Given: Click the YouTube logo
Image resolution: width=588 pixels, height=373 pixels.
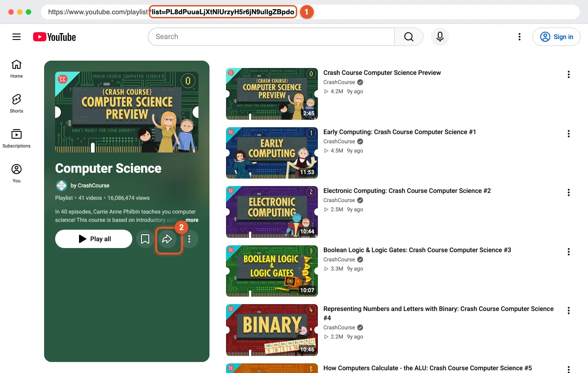Looking at the screenshot, I should click(x=54, y=37).
